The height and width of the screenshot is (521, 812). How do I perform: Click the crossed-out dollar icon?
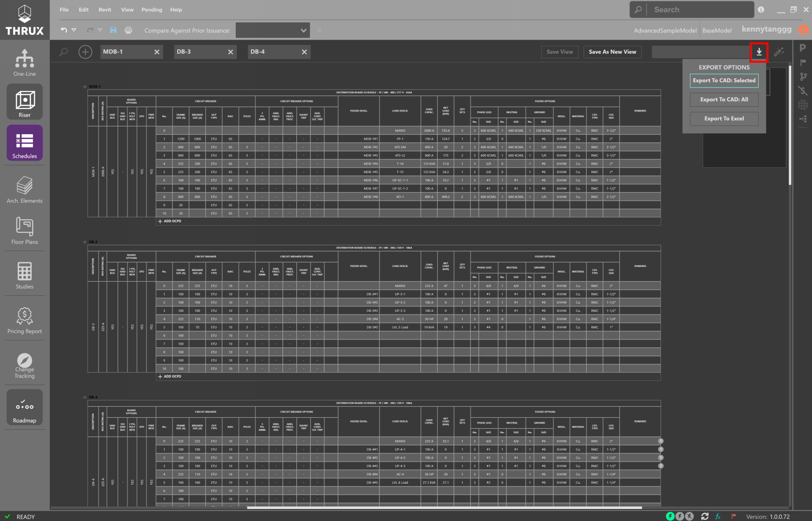pyautogui.click(x=803, y=91)
